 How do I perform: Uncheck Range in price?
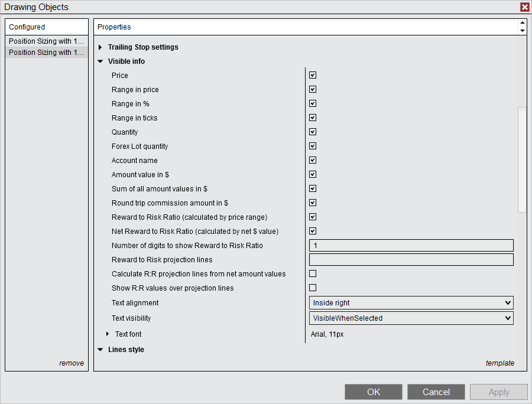pyautogui.click(x=312, y=89)
